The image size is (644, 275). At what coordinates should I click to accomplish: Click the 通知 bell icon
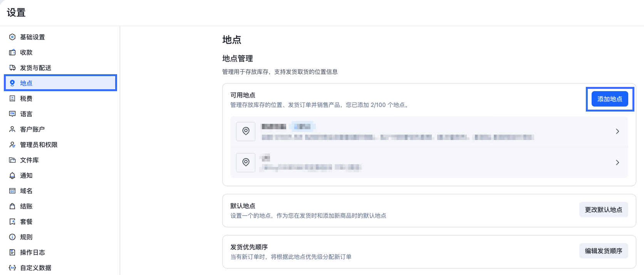[12, 175]
